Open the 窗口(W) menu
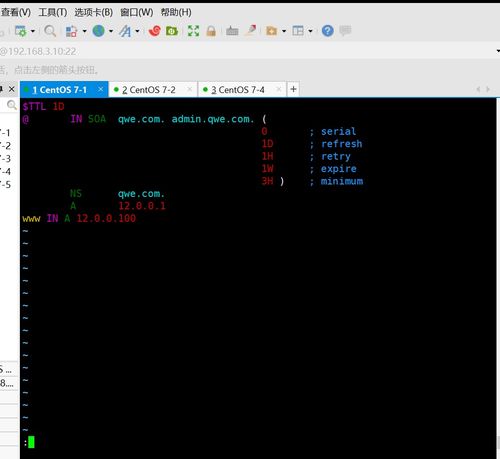 point(137,13)
